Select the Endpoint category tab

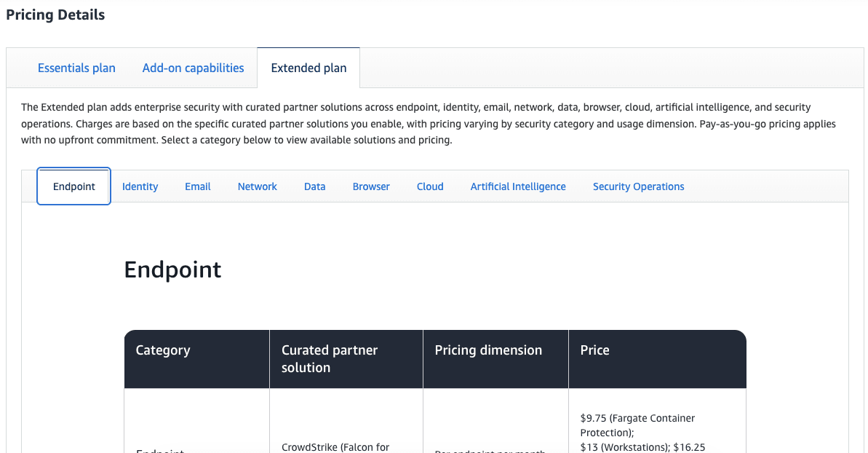coord(73,186)
